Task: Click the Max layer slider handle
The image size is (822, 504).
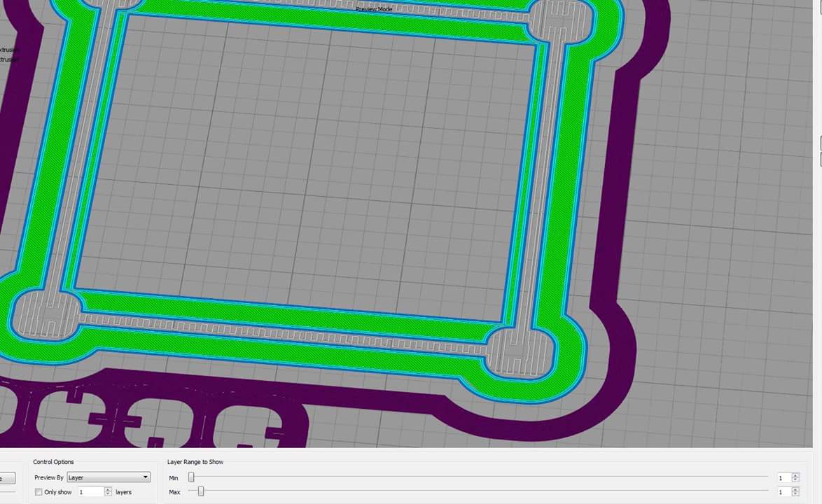Action: click(201, 491)
